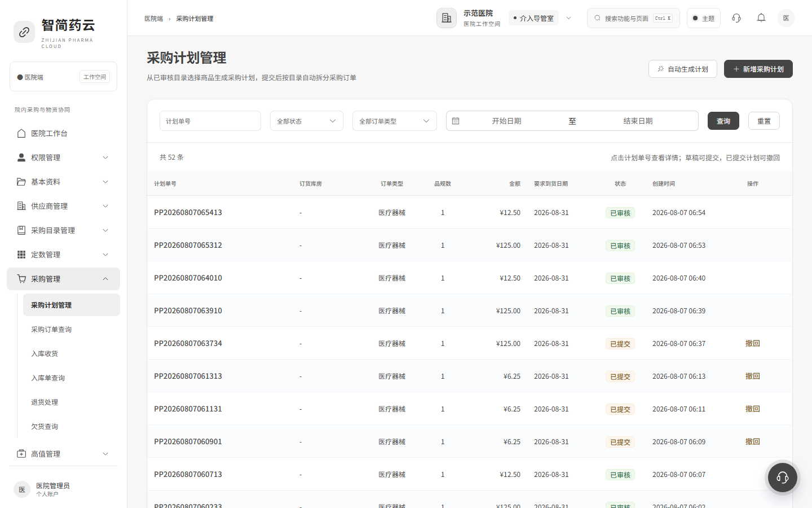Select 采购计划管理 in the sidebar
This screenshot has width=812, height=508.
coord(72,305)
